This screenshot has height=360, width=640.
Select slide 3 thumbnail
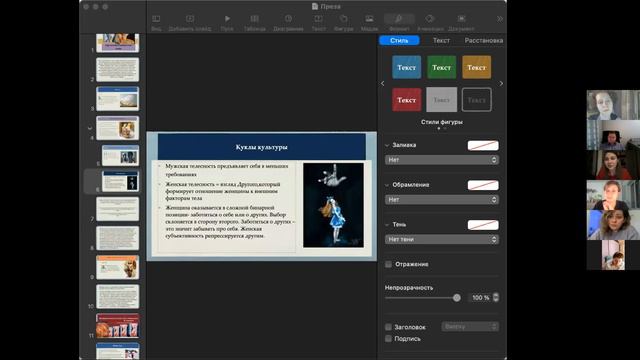[x=118, y=99]
